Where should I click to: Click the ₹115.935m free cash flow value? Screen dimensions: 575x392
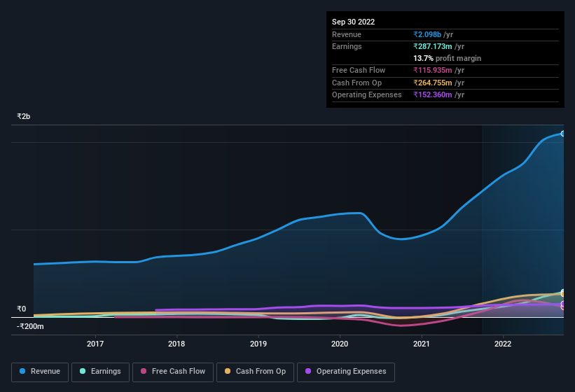coord(433,70)
